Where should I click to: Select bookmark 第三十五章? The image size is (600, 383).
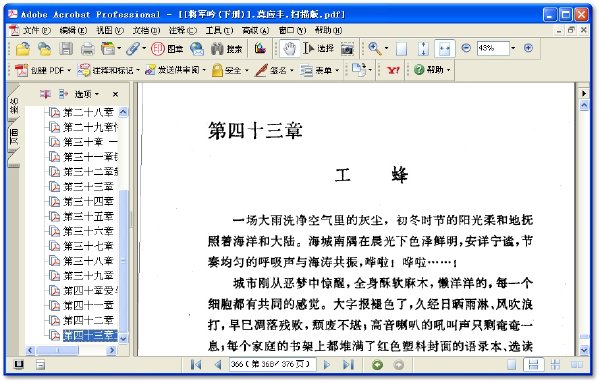(88, 217)
